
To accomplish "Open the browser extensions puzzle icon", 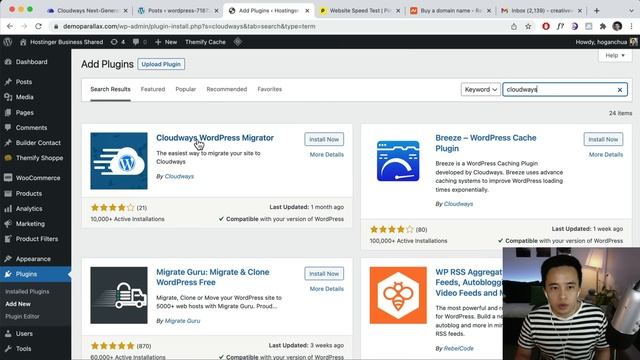I will click(602, 26).
